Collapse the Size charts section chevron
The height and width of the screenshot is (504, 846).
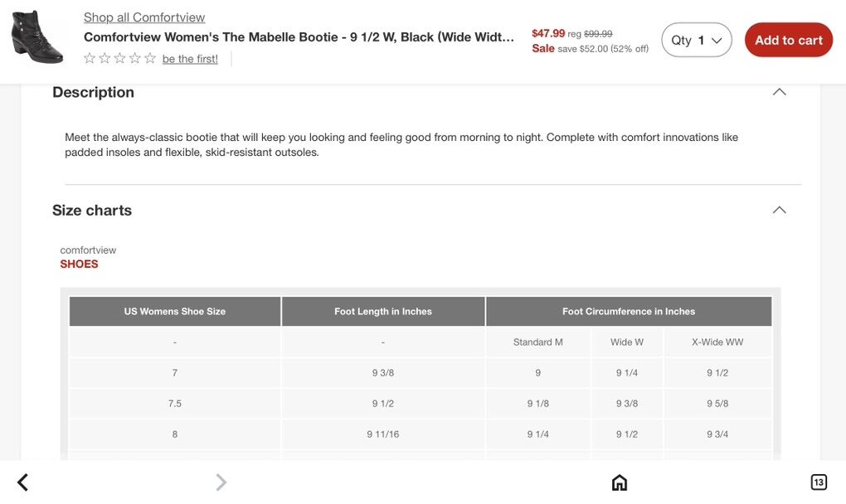point(779,210)
